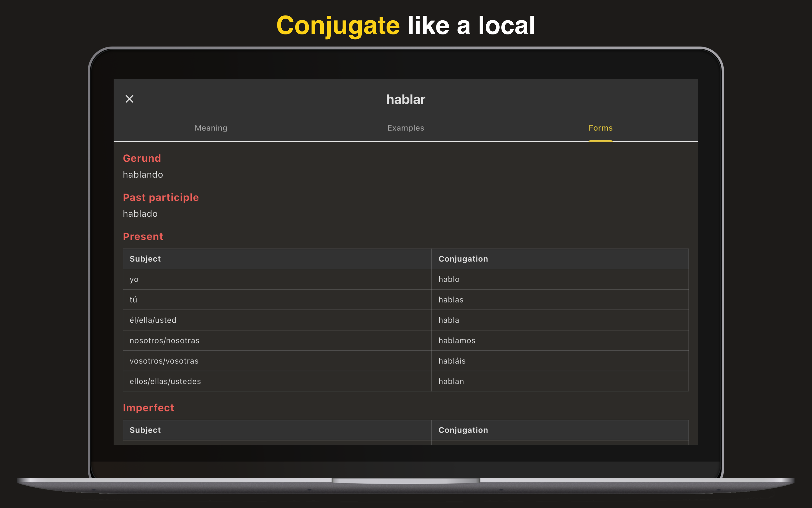The height and width of the screenshot is (508, 812).
Task: Click the 'él/ella/usted' subject cell
Action: [x=277, y=320]
